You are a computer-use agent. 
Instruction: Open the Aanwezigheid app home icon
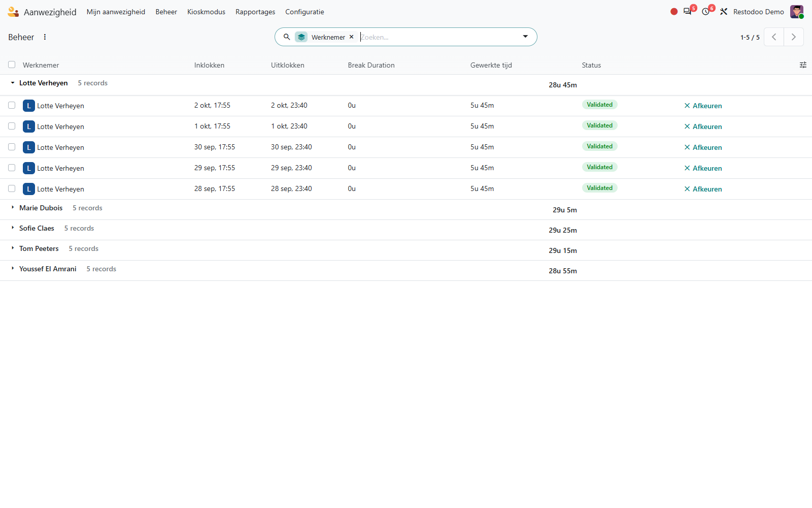pos(13,12)
